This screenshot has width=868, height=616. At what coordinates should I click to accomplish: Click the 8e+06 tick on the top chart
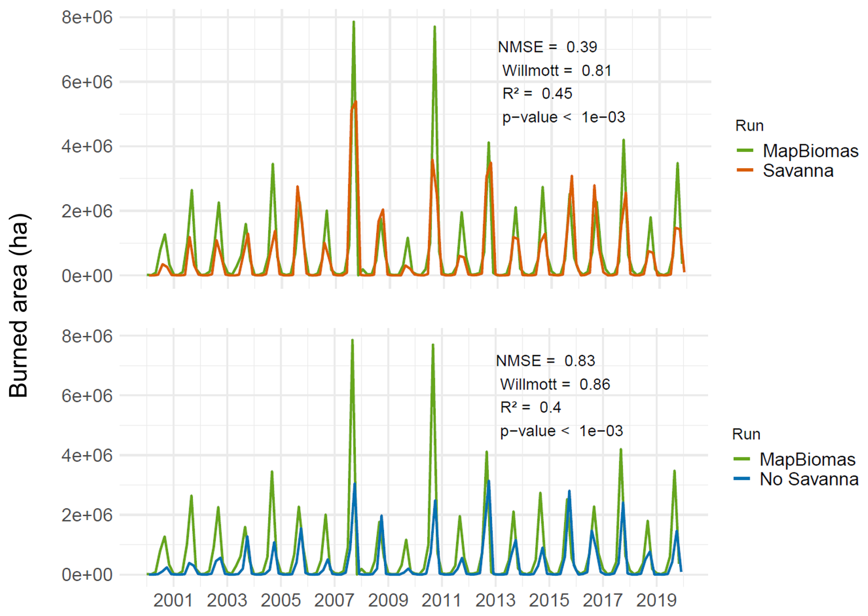87,17
